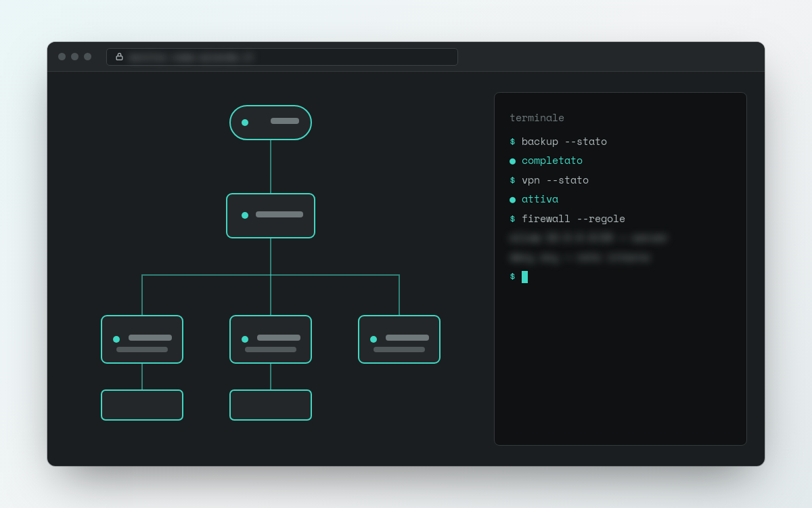Click the status dot in the left child node
The height and width of the screenshot is (508, 812).
point(116,339)
